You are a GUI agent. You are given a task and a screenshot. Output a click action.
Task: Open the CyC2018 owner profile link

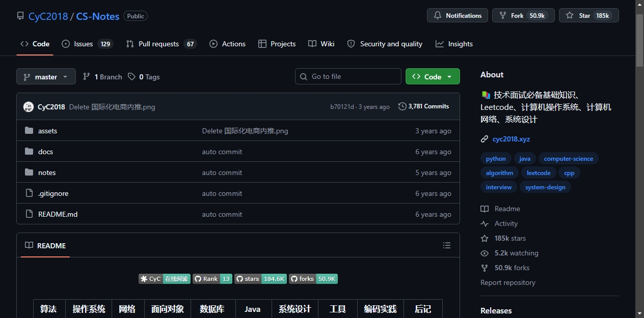[x=48, y=16]
